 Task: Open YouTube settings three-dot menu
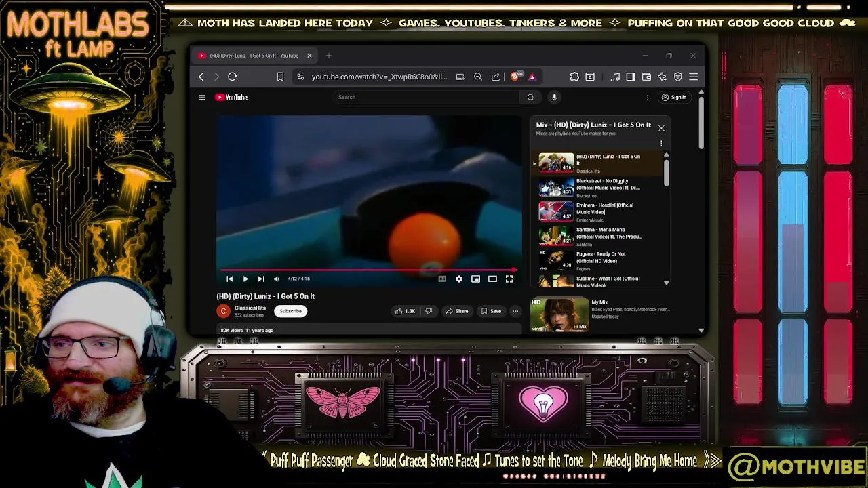pyautogui.click(x=648, y=97)
